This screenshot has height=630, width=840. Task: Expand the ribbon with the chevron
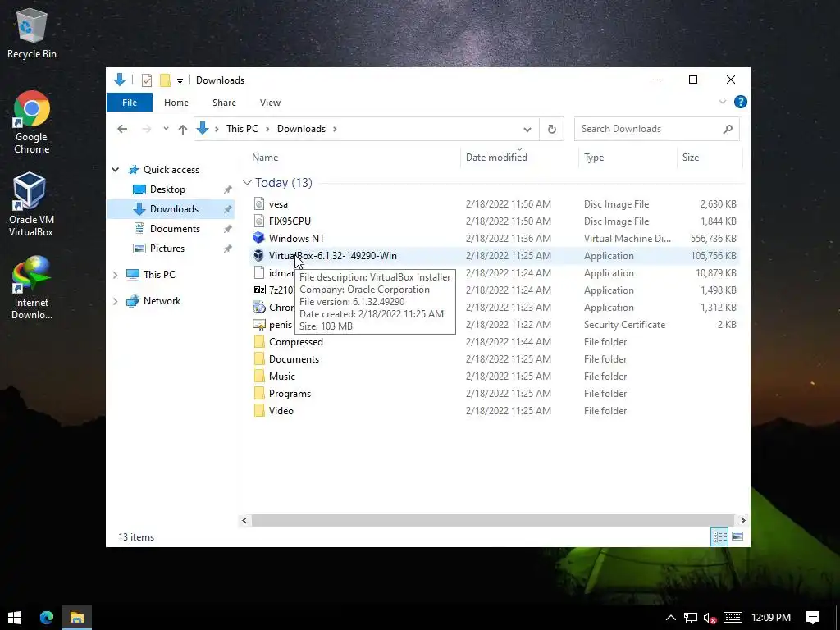(x=722, y=102)
